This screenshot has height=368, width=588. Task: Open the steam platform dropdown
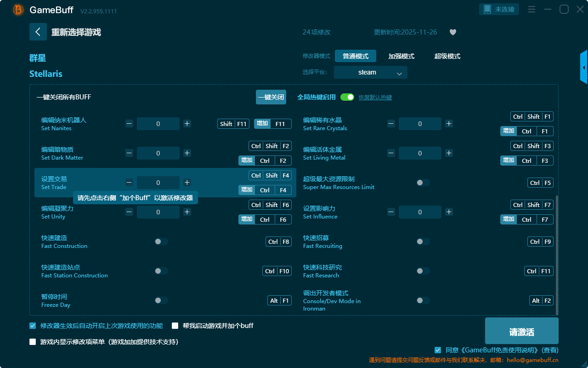click(x=370, y=72)
